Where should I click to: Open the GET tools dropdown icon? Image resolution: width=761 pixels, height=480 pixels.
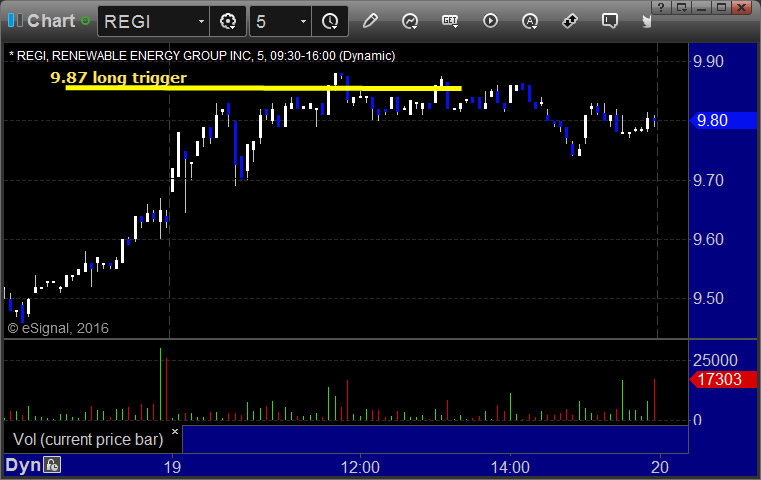coord(450,21)
